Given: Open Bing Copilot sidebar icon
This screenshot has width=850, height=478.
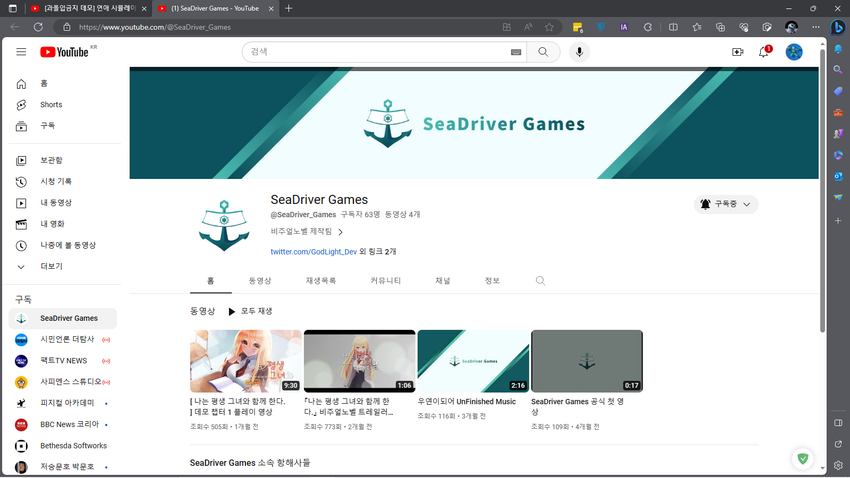Looking at the screenshot, I should pos(838,27).
